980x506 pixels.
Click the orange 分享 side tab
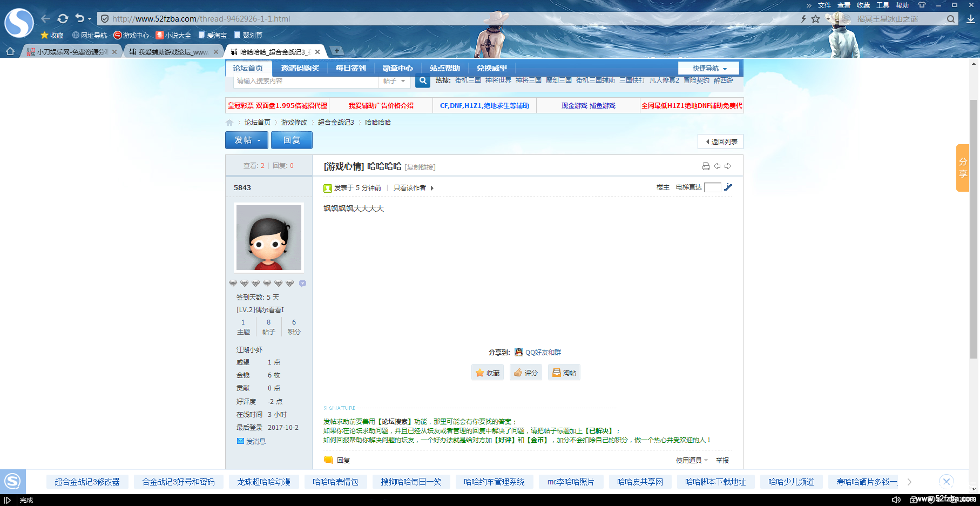(963, 168)
